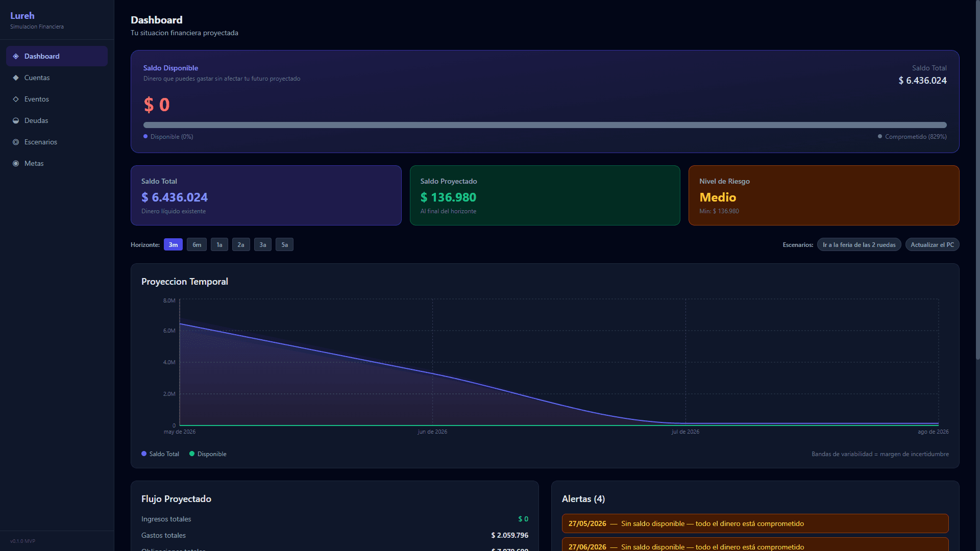980x551 pixels.
Task: Click the Ingresos totales row label
Action: tap(166, 519)
